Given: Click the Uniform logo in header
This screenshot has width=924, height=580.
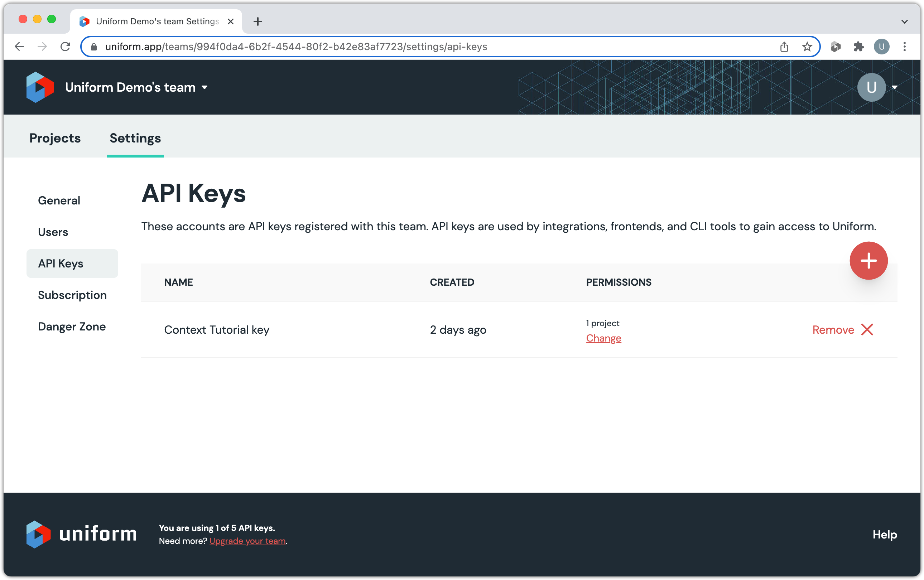Looking at the screenshot, I should (39, 87).
